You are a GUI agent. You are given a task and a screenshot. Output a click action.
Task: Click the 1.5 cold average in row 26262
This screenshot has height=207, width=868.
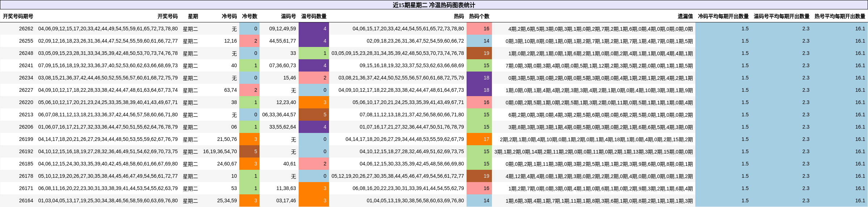(745, 29)
